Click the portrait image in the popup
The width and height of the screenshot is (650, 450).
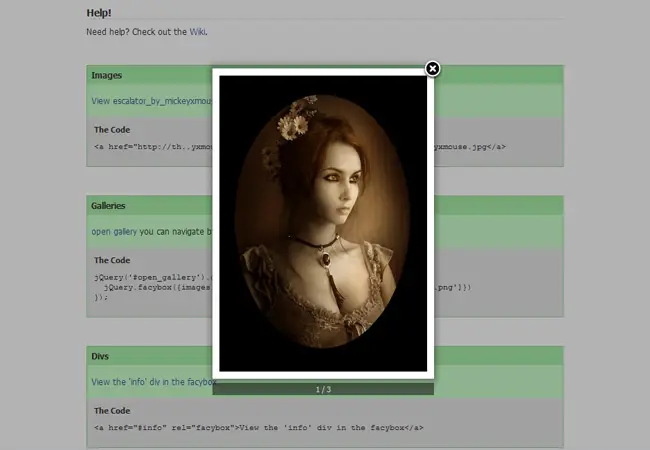point(323,223)
